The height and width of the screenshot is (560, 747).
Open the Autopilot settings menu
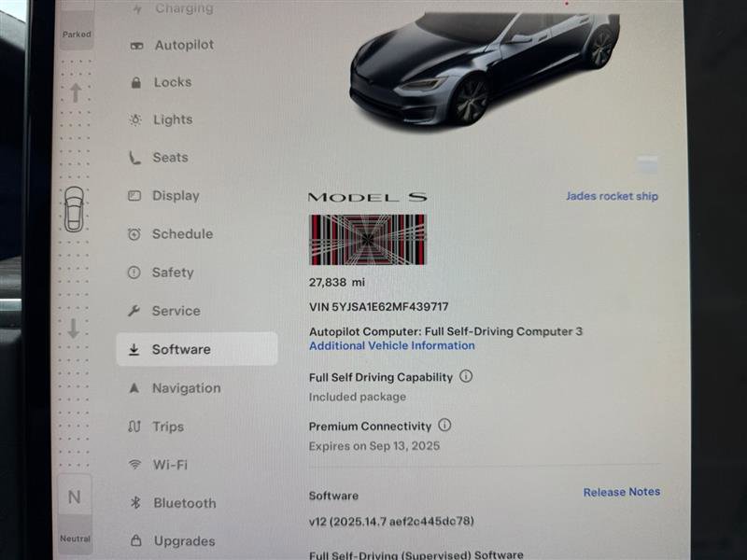pyautogui.click(x=173, y=45)
